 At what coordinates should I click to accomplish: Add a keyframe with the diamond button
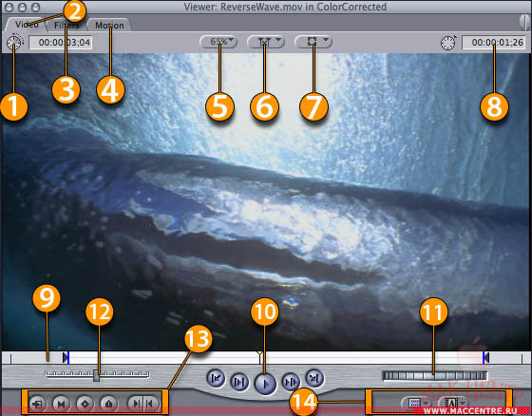85,404
